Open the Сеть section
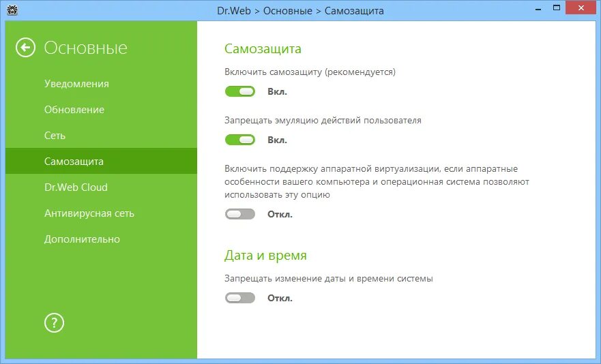The image size is (601, 364). point(101,135)
